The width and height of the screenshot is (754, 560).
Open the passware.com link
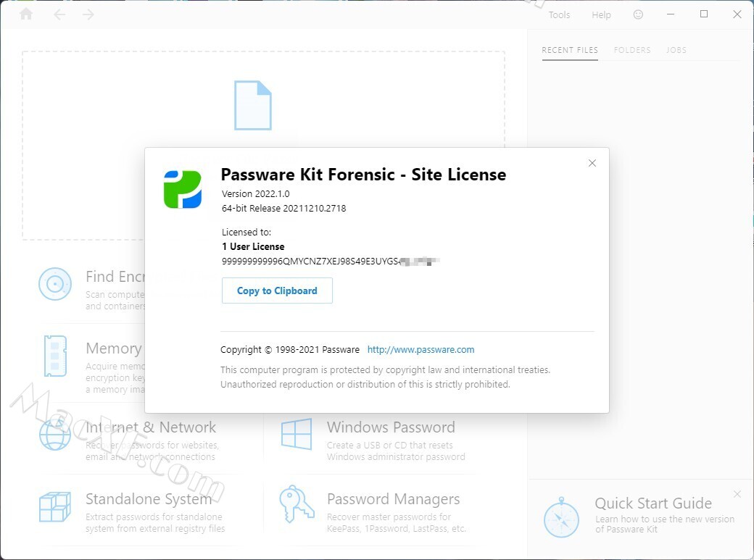[x=420, y=349]
